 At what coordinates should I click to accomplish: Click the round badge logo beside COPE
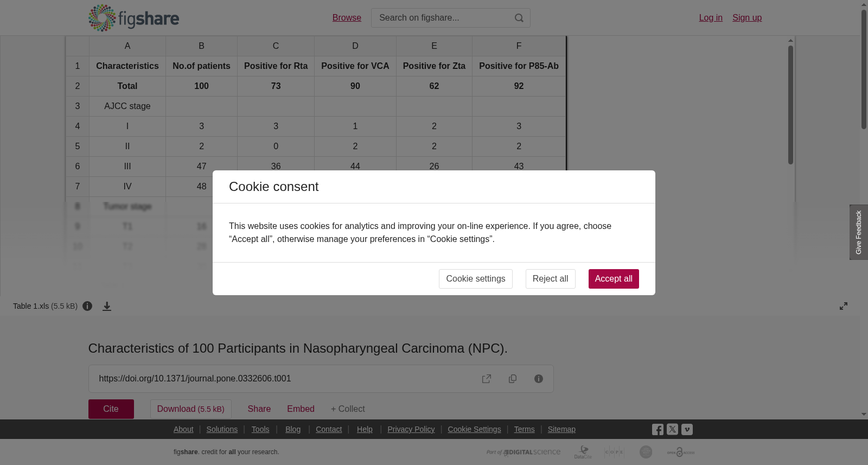[x=646, y=452]
